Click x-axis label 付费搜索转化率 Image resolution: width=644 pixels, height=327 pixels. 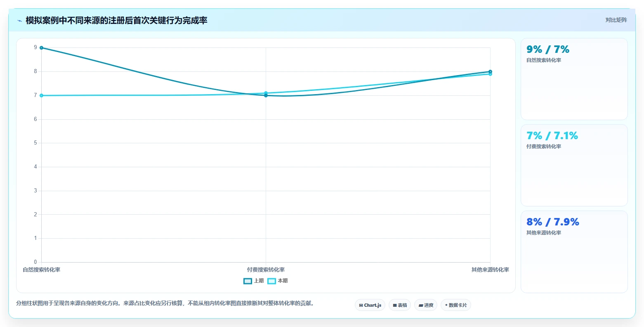pos(266,270)
